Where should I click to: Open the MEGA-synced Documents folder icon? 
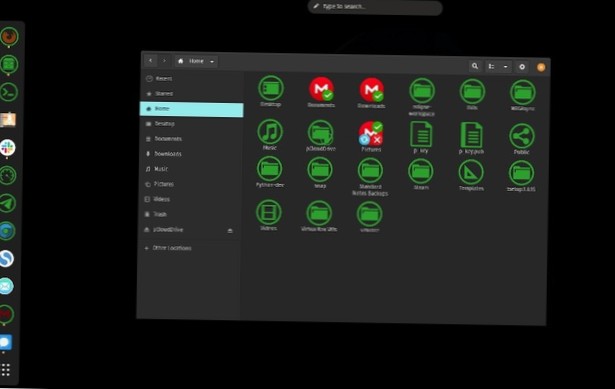pyautogui.click(x=322, y=89)
